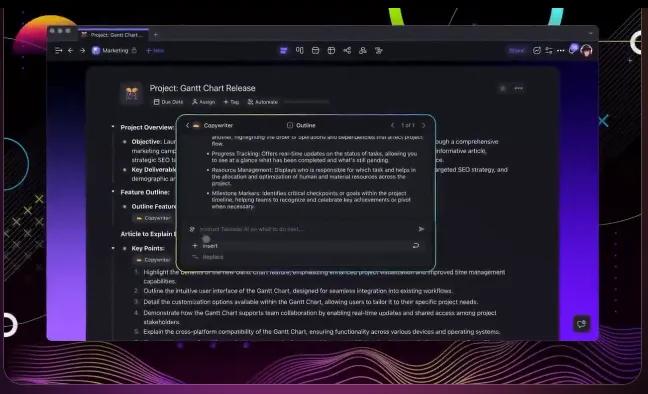Viewport: 648px width, 394px height.
Task: Collapse the Key Points section
Action: click(x=113, y=248)
